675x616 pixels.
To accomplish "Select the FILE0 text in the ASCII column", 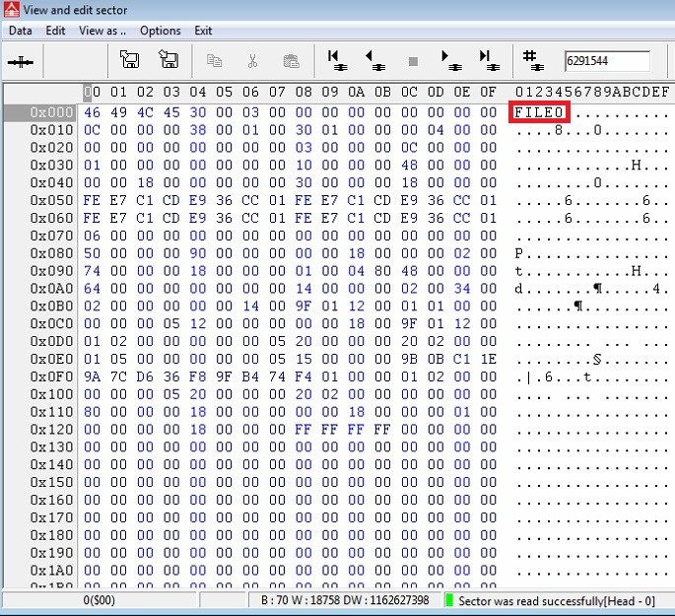I will (x=539, y=112).
